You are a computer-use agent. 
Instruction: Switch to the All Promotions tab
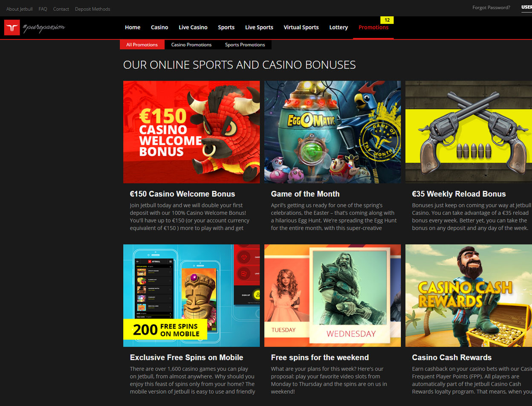click(x=142, y=45)
